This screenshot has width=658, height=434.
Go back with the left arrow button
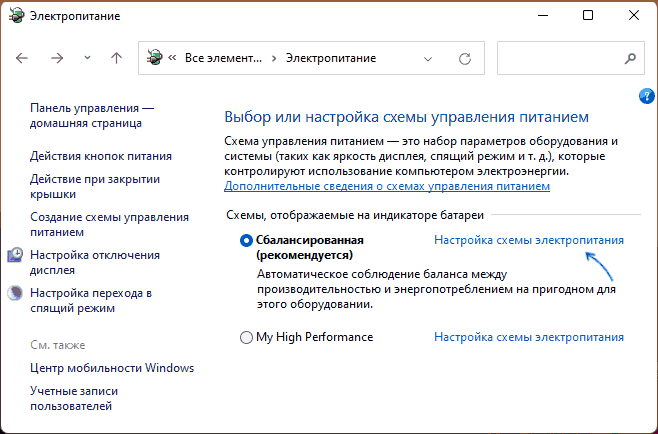22,58
